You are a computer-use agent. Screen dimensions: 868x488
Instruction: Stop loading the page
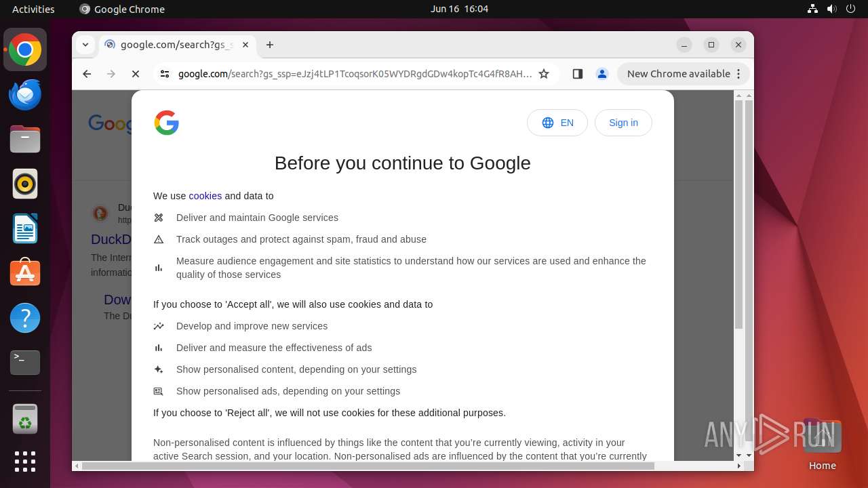[x=136, y=74]
